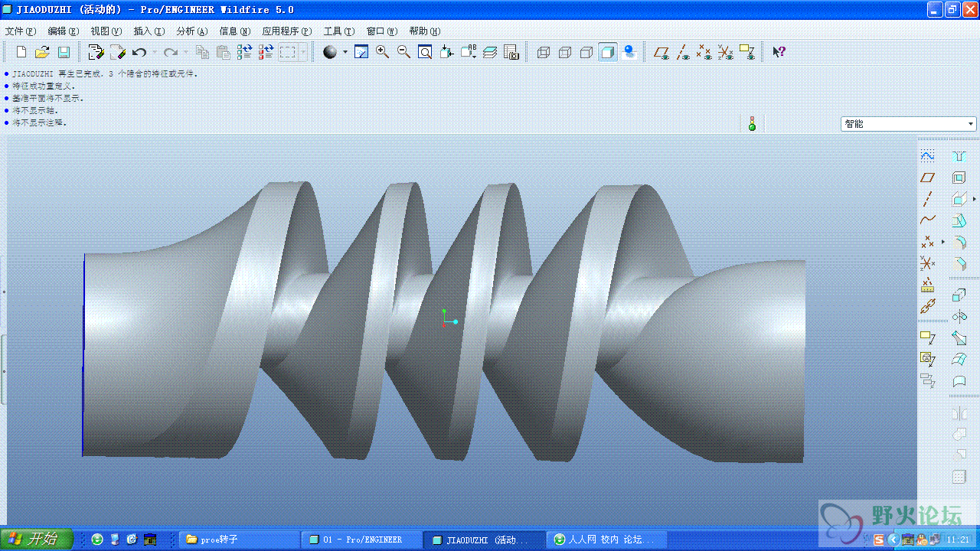Viewport: 980px width, 551px height.
Task: Select the Datum Axis tool in right toolbar
Action: (x=927, y=199)
